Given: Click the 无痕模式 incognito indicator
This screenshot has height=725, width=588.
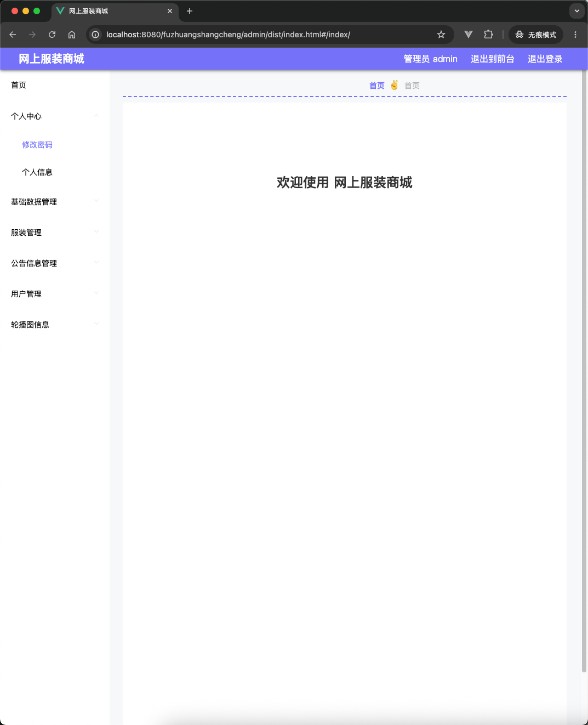Looking at the screenshot, I should [x=536, y=35].
